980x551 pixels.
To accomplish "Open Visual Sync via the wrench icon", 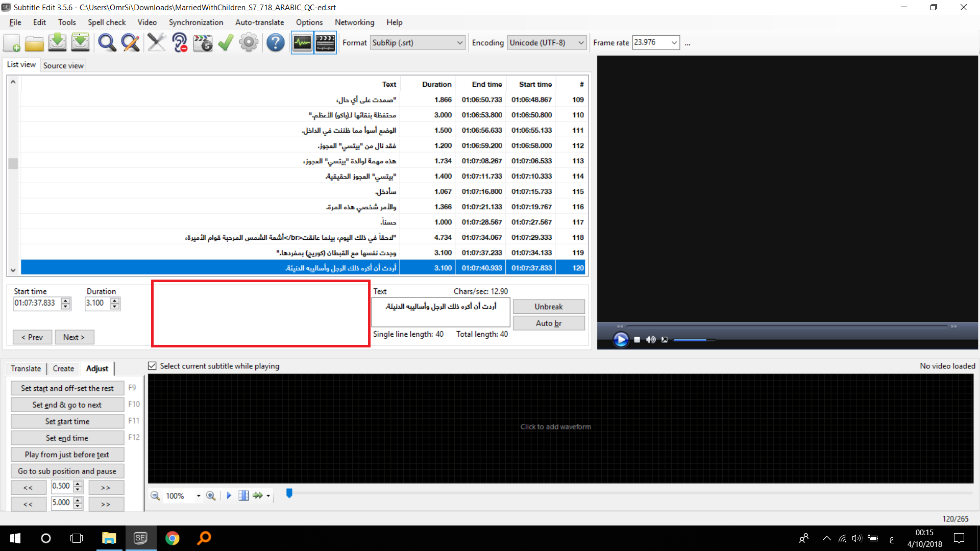I will tap(156, 43).
